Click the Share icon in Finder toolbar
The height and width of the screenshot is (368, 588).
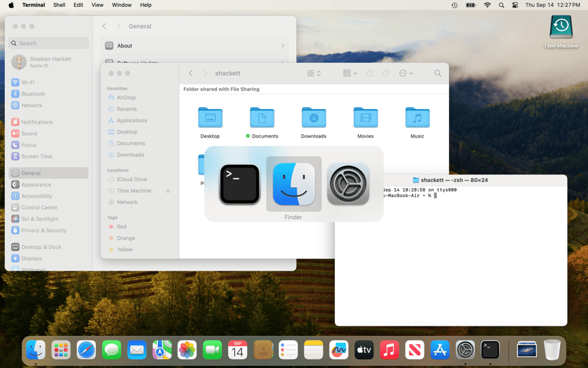[370, 73]
